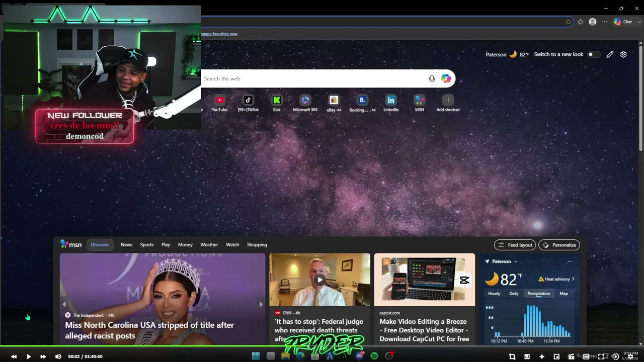Image resolution: width=644 pixels, height=362 pixels.
Task: Show the Hourly forecast tab
Action: [494, 294]
